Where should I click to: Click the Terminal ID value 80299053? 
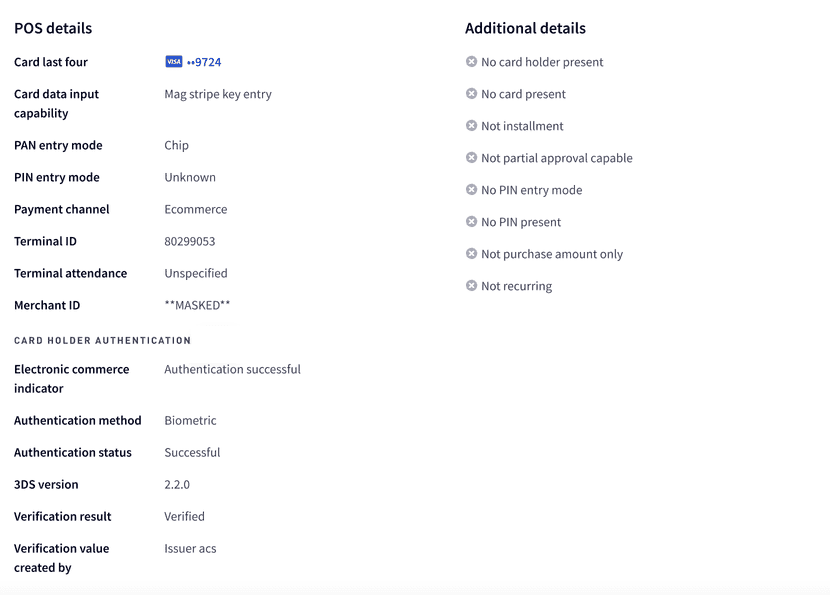(x=189, y=241)
